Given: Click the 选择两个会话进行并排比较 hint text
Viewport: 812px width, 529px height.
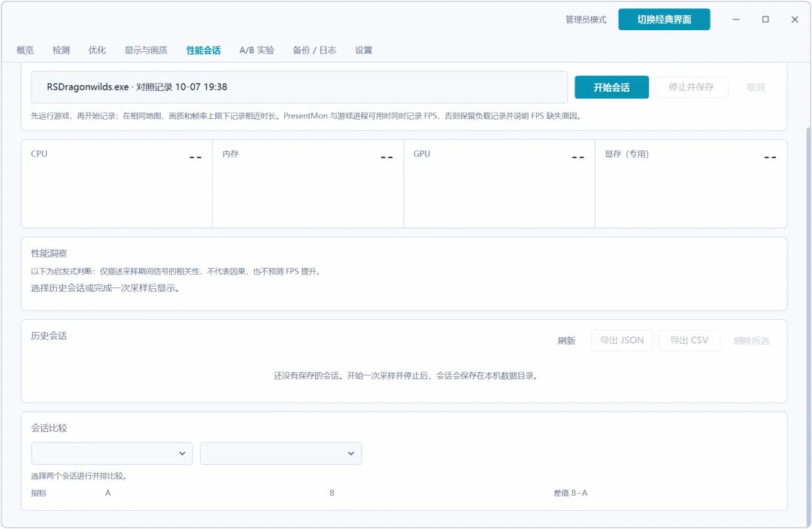Looking at the screenshot, I should click(x=79, y=476).
